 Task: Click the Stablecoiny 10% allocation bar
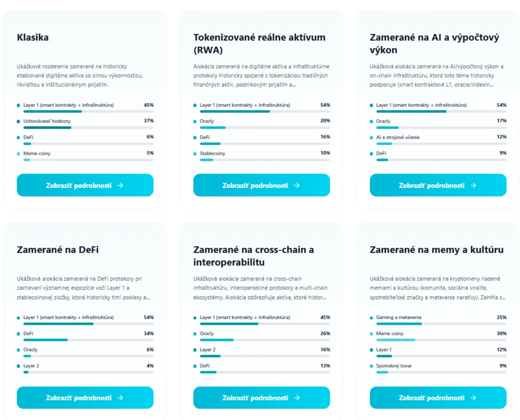(265, 160)
